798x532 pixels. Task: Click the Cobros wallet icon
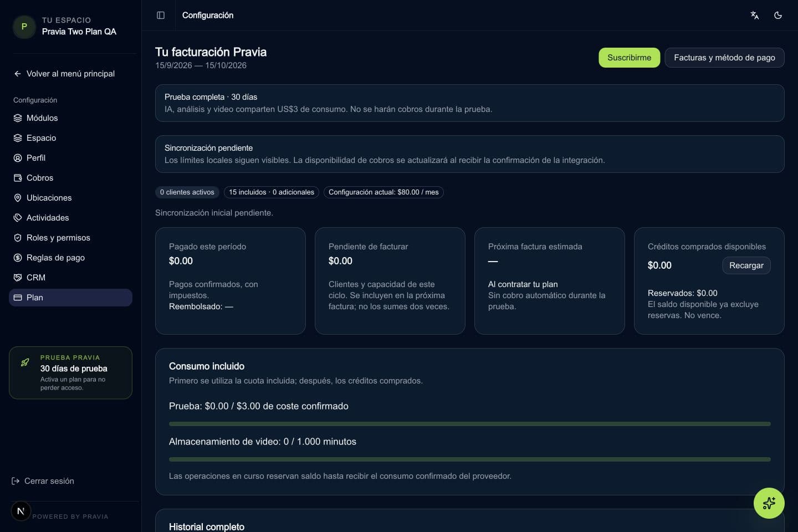click(x=18, y=178)
